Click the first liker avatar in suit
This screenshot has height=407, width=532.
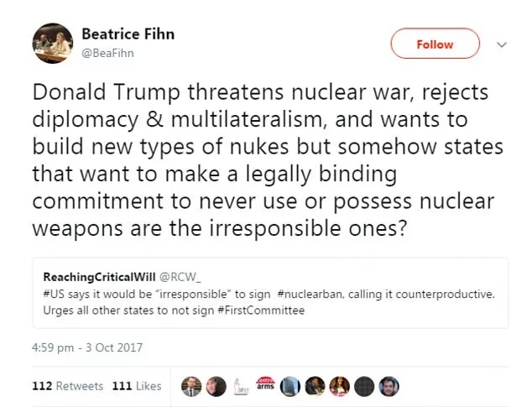[x=191, y=386]
